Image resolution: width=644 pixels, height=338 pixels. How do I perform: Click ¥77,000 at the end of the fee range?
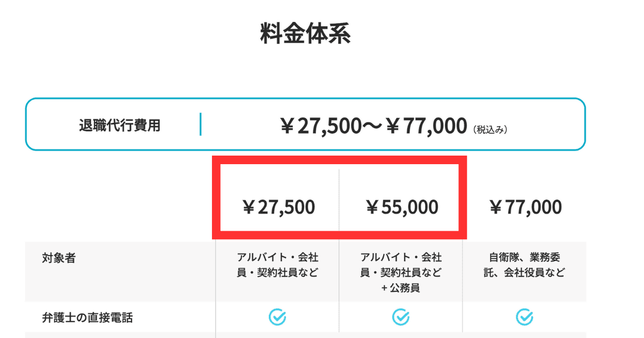tap(426, 127)
